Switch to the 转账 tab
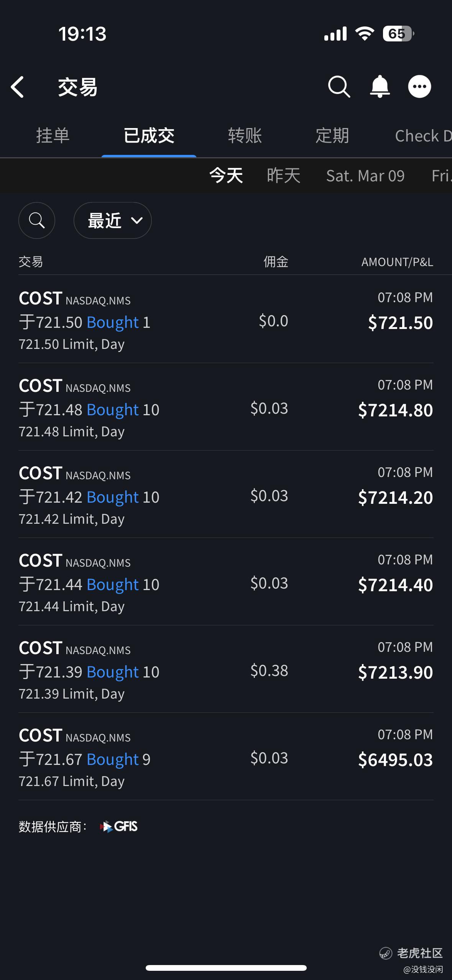 (245, 136)
